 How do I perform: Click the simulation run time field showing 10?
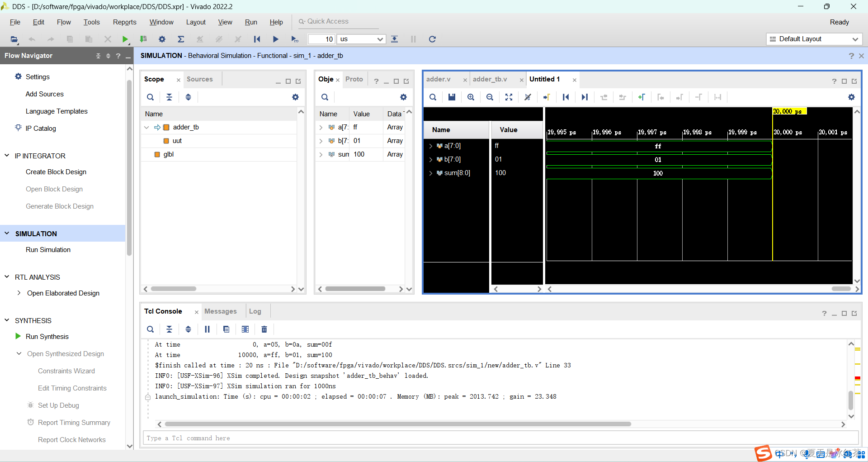pyautogui.click(x=321, y=39)
